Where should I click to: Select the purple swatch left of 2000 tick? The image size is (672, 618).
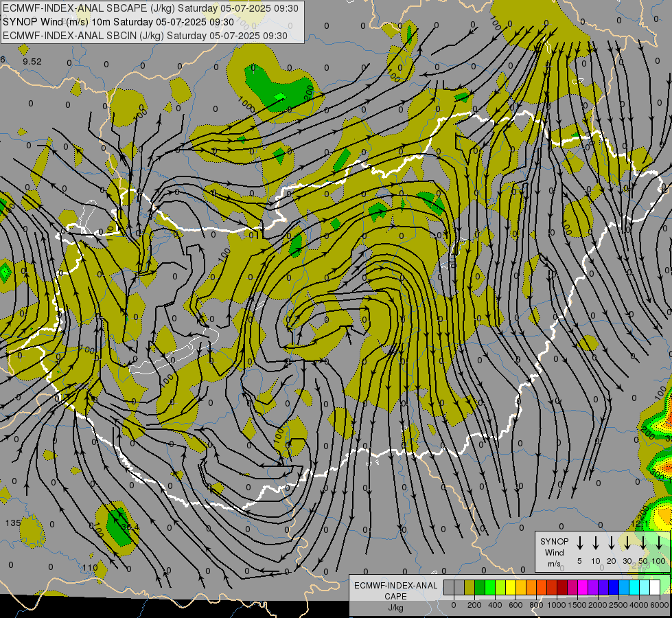pos(594,588)
